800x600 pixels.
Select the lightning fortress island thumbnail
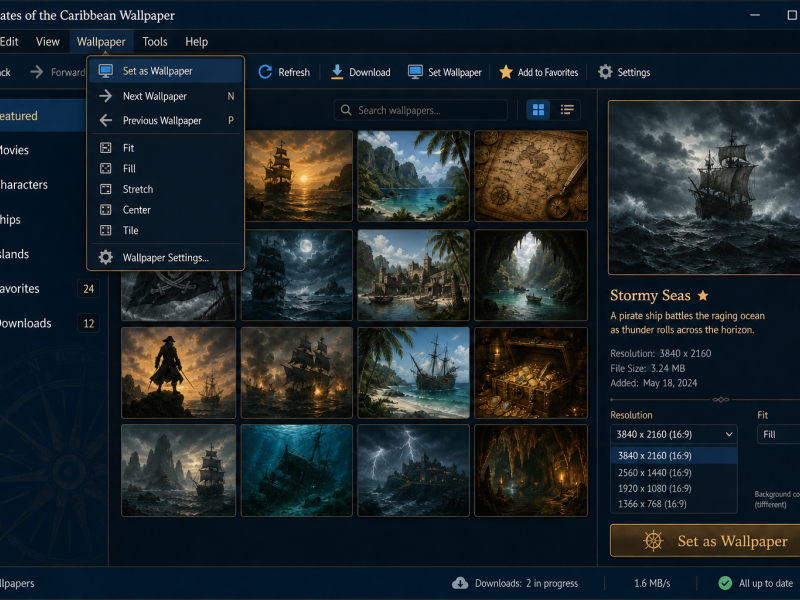tap(413, 470)
